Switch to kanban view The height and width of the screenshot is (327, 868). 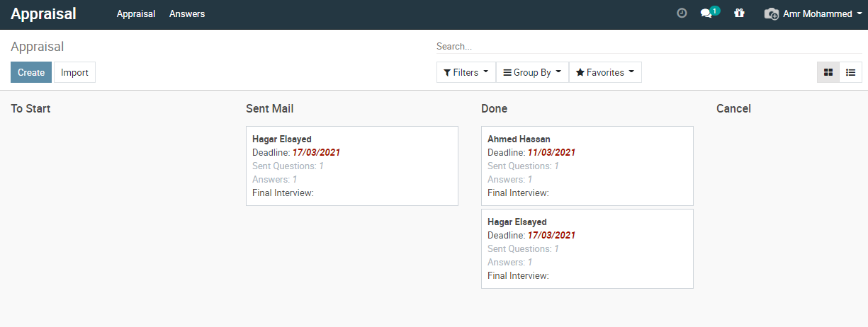click(828, 72)
